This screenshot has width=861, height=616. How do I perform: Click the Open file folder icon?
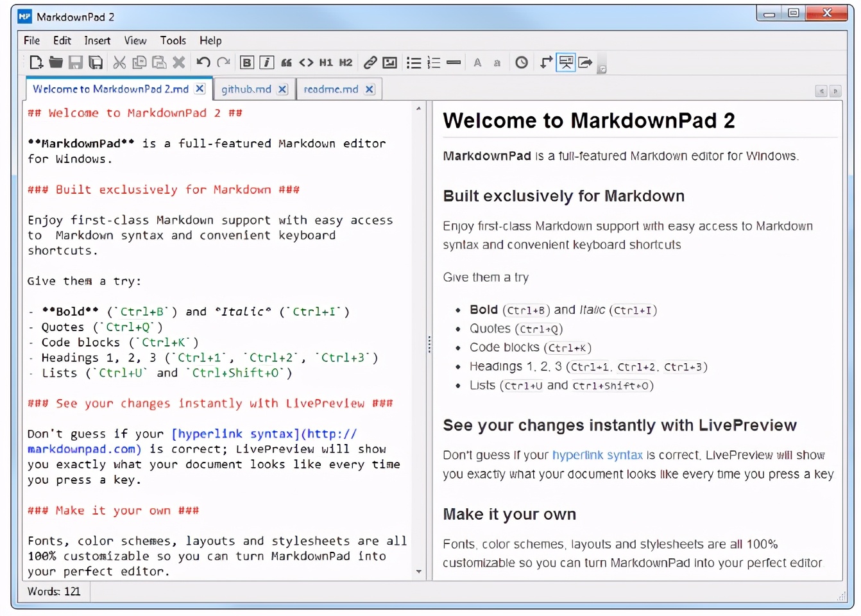[56, 62]
